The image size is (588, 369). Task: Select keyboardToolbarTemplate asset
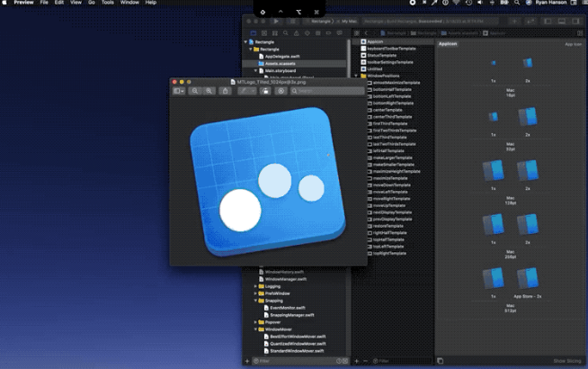pyautogui.click(x=391, y=49)
